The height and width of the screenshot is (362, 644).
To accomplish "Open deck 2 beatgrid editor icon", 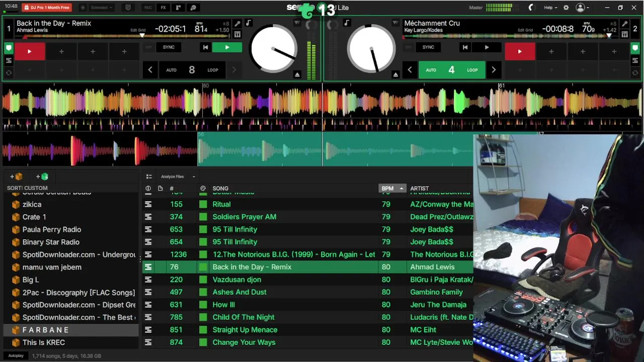I will tap(624, 34).
